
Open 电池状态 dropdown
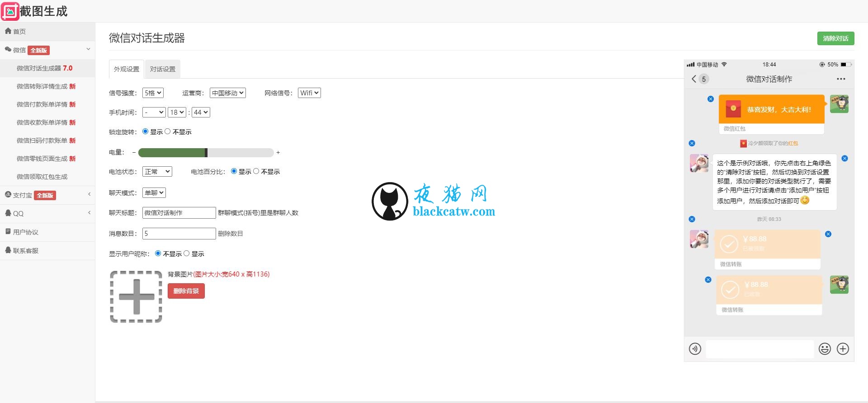[157, 172]
